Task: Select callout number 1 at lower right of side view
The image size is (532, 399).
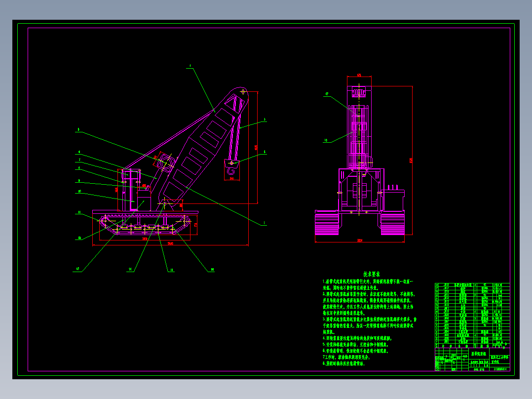Action: point(265,223)
